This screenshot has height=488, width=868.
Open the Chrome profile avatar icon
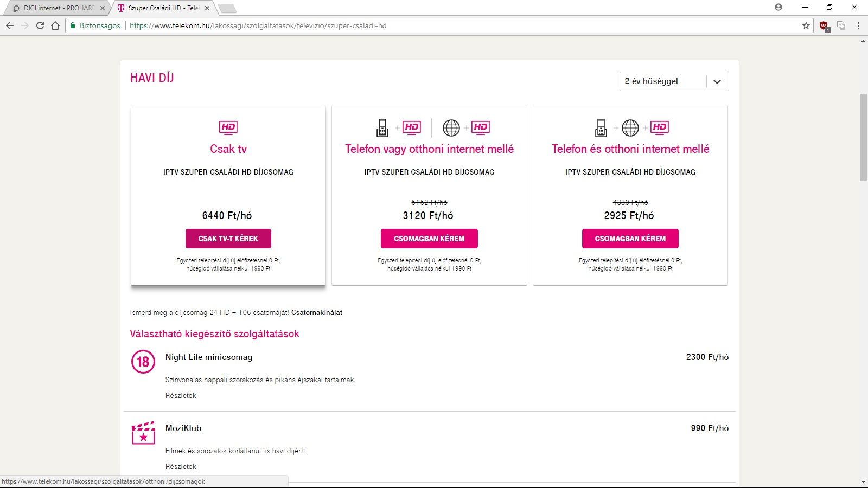coord(778,7)
